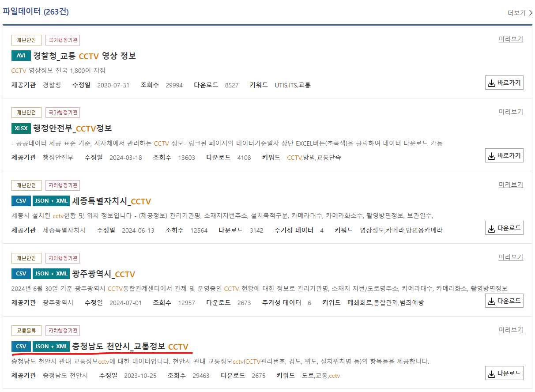Click 수정일 value 2020-07-31

click(x=113, y=85)
